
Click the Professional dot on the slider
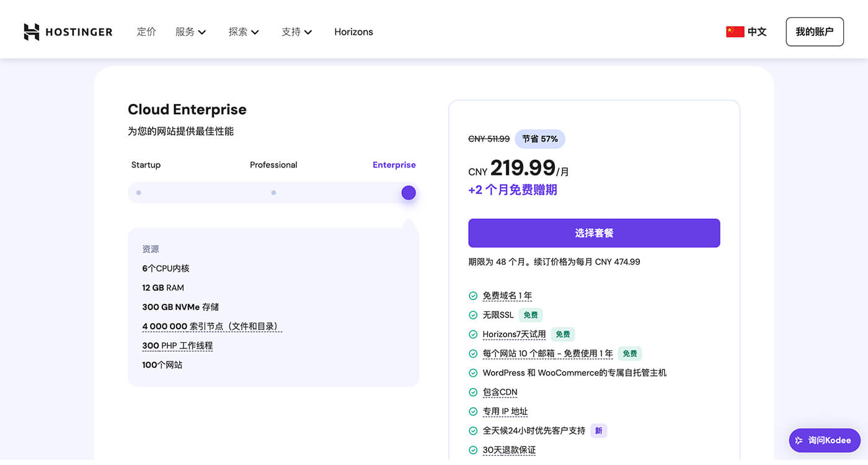point(273,193)
